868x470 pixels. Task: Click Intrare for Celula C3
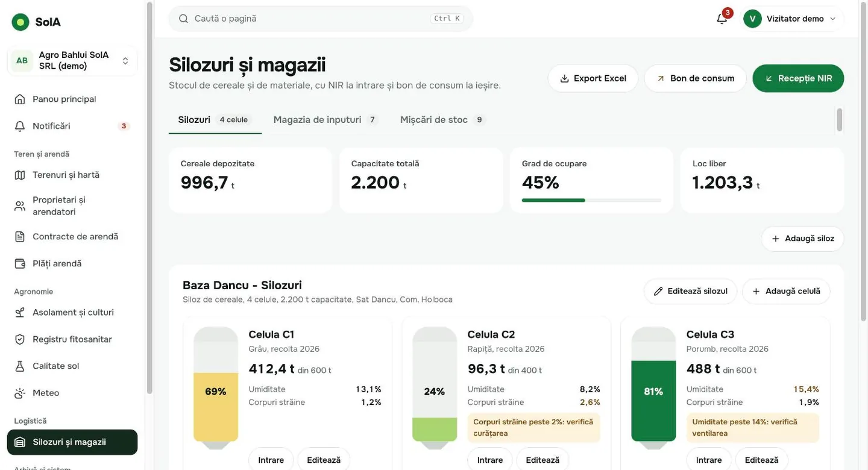(x=709, y=460)
